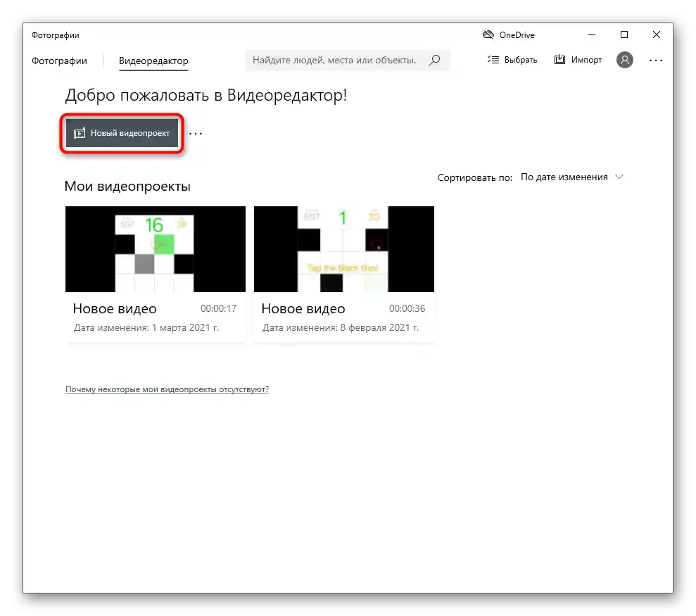Expand the По дате изменения sort dropdown

(x=572, y=177)
